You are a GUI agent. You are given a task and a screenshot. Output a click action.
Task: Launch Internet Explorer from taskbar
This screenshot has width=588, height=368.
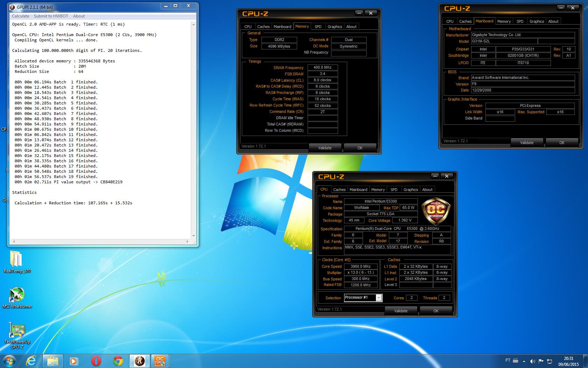(31, 361)
